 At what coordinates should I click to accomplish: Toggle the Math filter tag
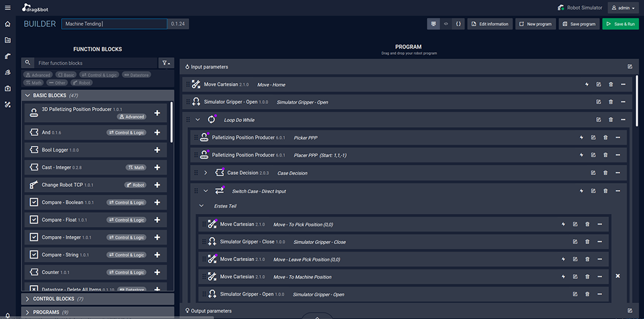click(x=34, y=82)
